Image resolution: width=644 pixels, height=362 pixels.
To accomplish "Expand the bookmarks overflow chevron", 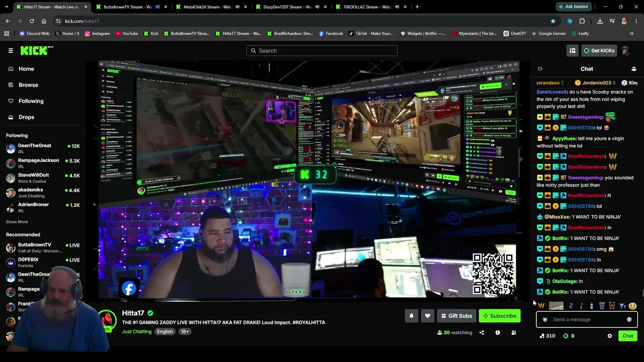I will click(x=632, y=34).
